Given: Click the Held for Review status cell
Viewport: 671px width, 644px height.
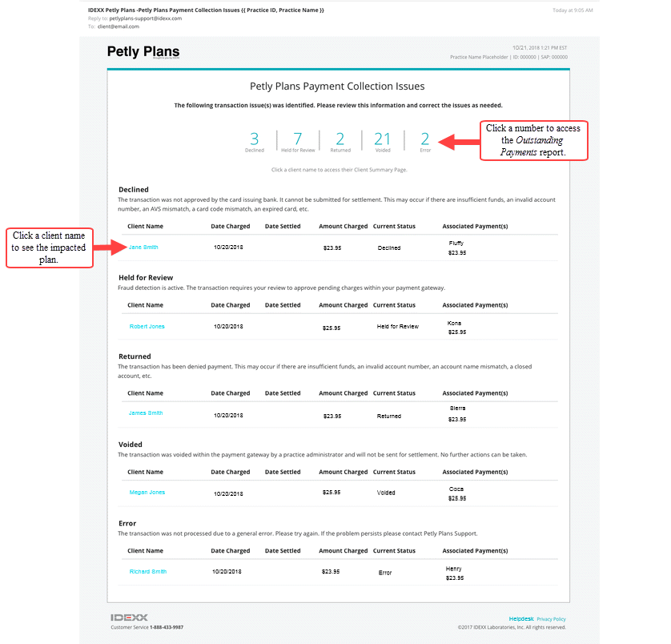Looking at the screenshot, I should pos(397,326).
